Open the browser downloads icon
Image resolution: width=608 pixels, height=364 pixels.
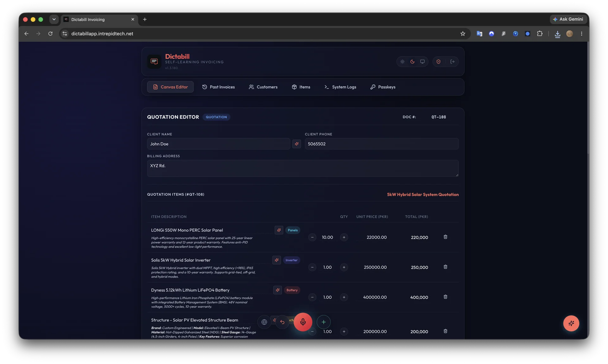pyautogui.click(x=557, y=34)
